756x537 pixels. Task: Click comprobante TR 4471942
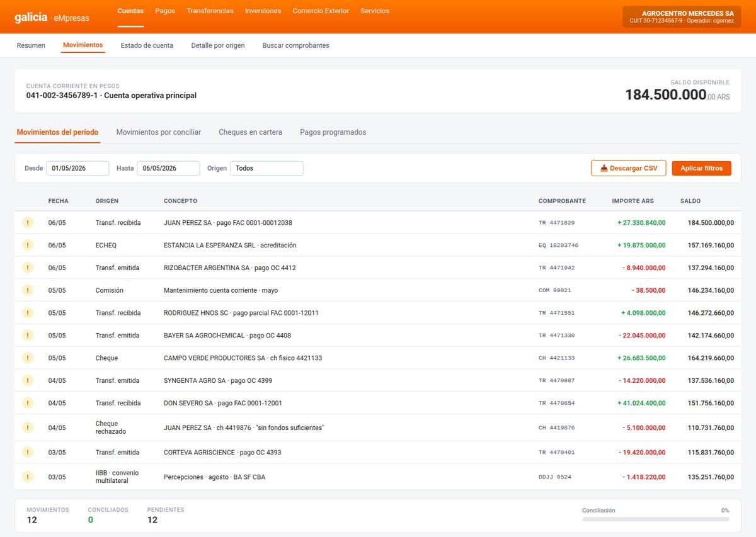point(556,268)
